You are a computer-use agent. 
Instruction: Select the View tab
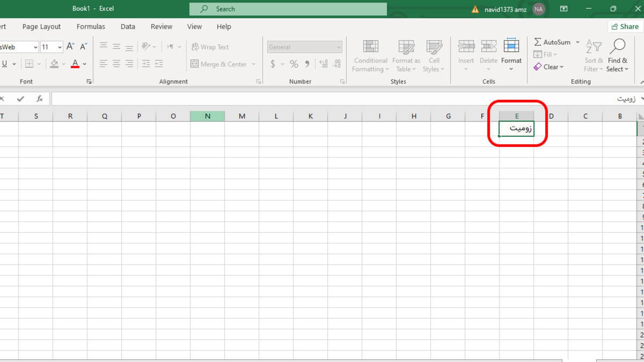tap(195, 26)
